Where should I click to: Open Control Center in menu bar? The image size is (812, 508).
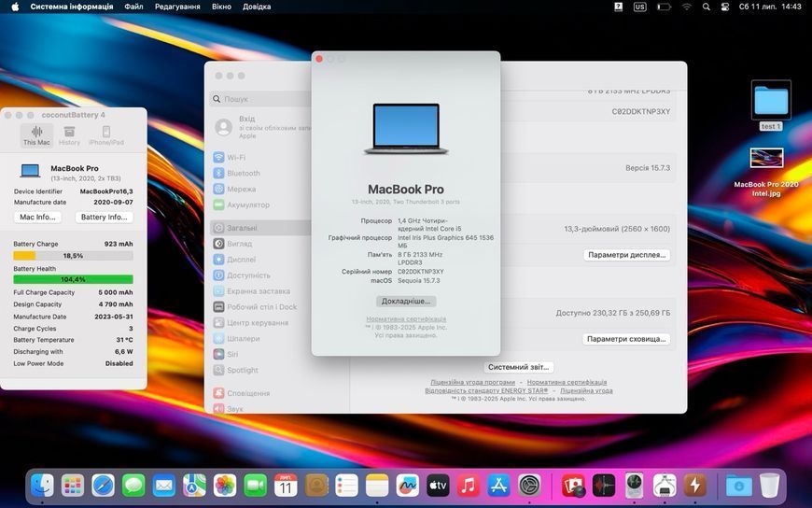pos(725,7)
